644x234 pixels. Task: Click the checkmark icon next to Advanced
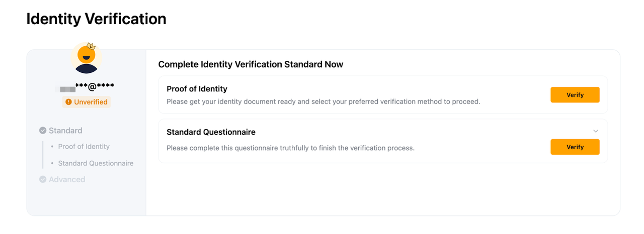(x=43, y=179)
